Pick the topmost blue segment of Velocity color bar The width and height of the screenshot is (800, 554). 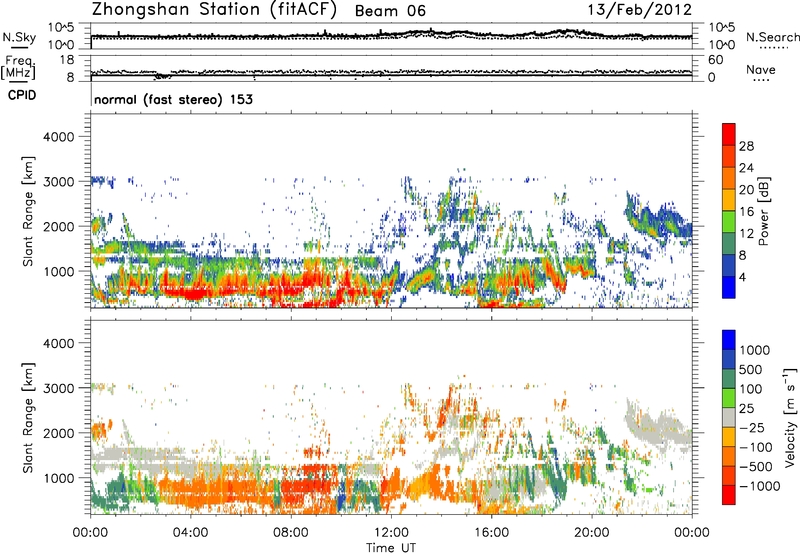pyautogui.click(x=729, y=340)
